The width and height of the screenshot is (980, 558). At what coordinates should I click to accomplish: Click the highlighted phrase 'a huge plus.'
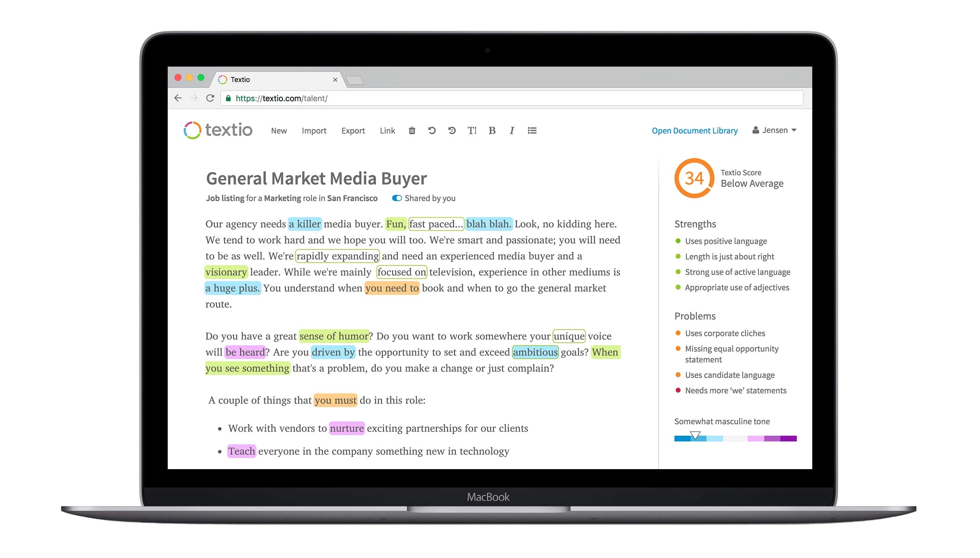click(x=233, y=288)
